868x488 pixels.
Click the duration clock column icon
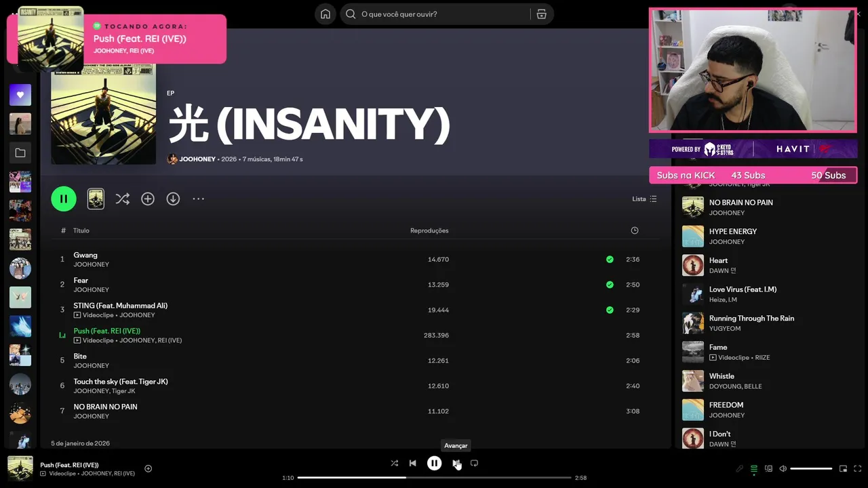[635, 230]
